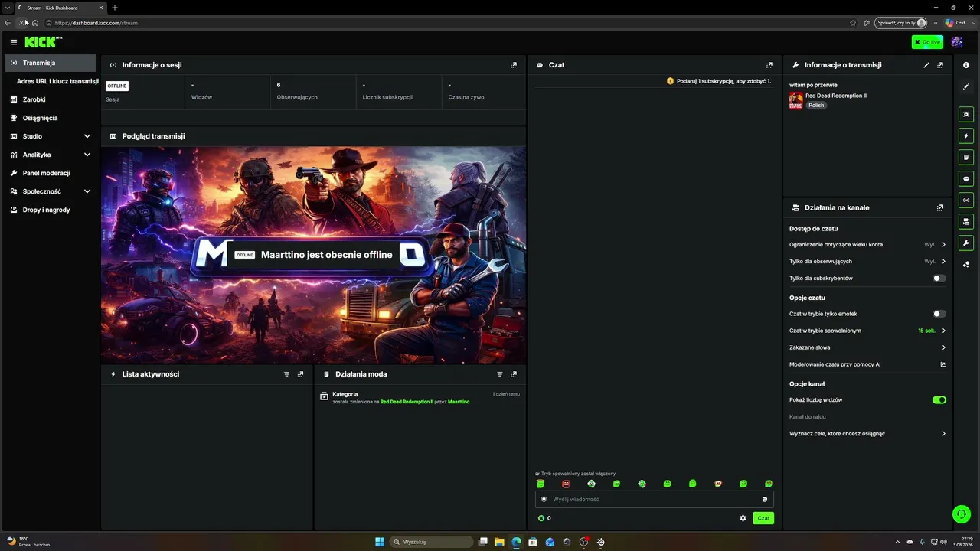Open Tylko dla obserwujących options
This screenshot has height=551, width=980.
coord(867,262)
